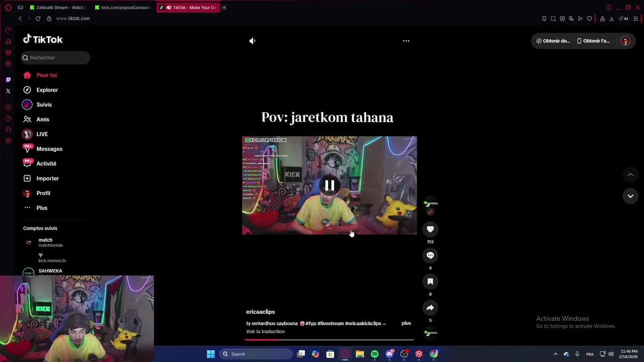
Task: Mute the TikTok video sound
Action: click(252, 41)
